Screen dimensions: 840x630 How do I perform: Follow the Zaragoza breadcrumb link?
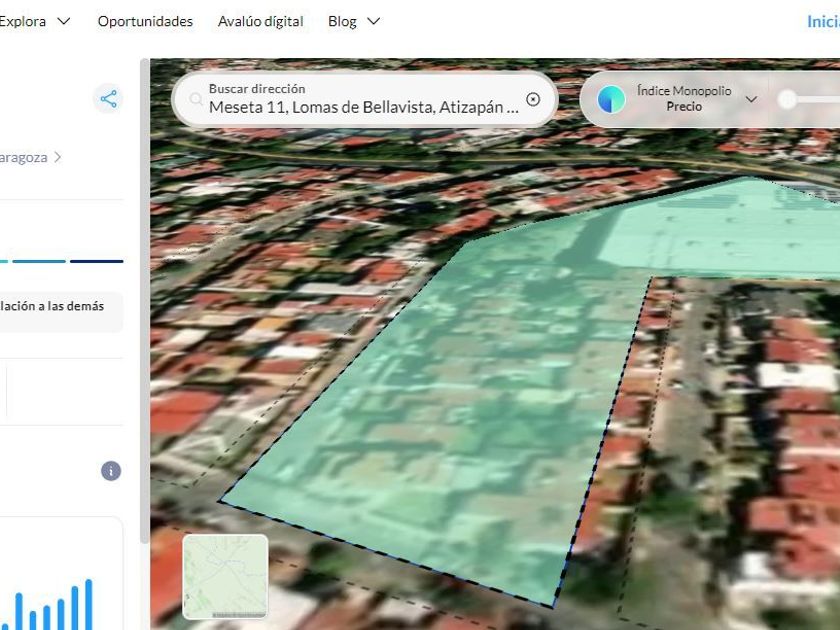point(23,157)
